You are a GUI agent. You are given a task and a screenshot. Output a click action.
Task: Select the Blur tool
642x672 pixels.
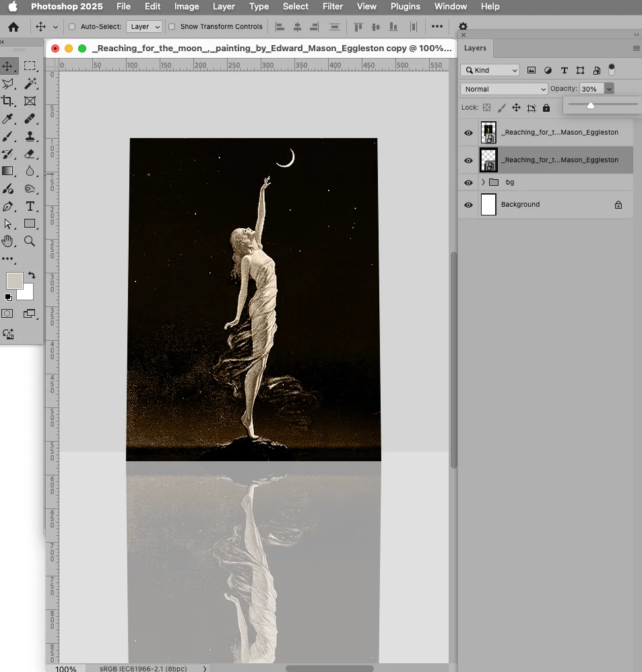pyautogui.click(x=30, y=172)
